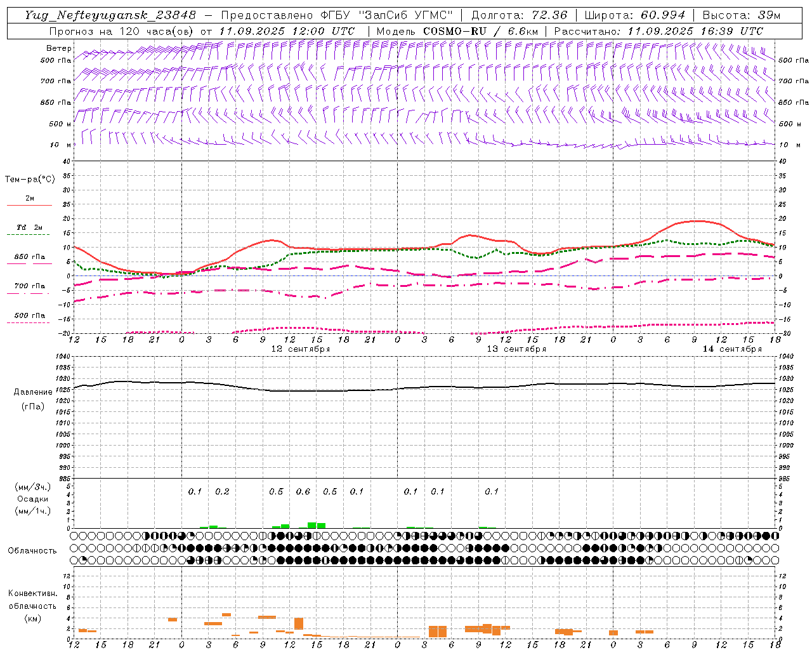This screenshot has height=650, width=812.
Task: Click the station title Yug_Nefteyugansk_23848
Action: click(110, 15)
